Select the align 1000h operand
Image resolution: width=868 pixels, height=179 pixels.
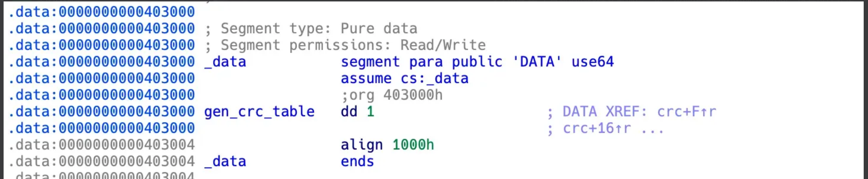point(413,145)
